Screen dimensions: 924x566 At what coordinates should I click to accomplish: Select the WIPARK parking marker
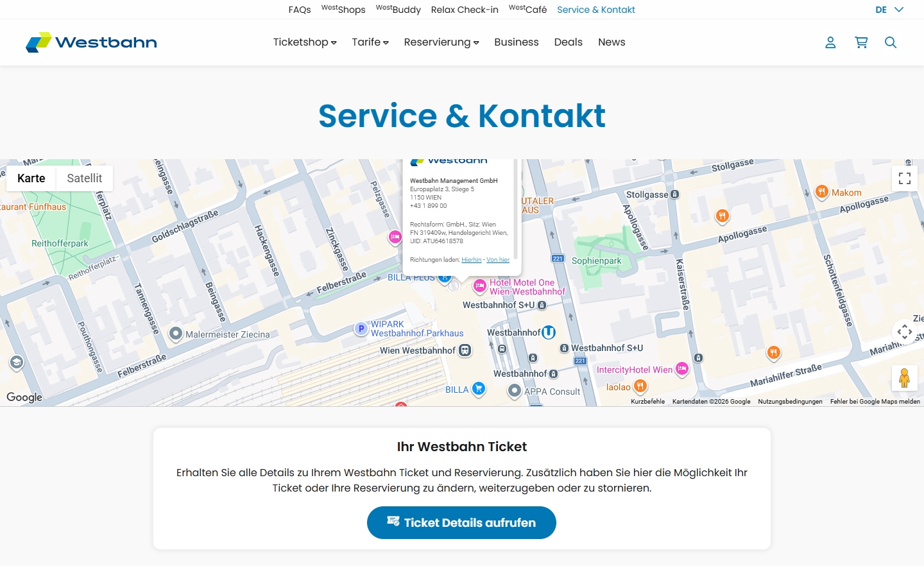pos(361,329)
